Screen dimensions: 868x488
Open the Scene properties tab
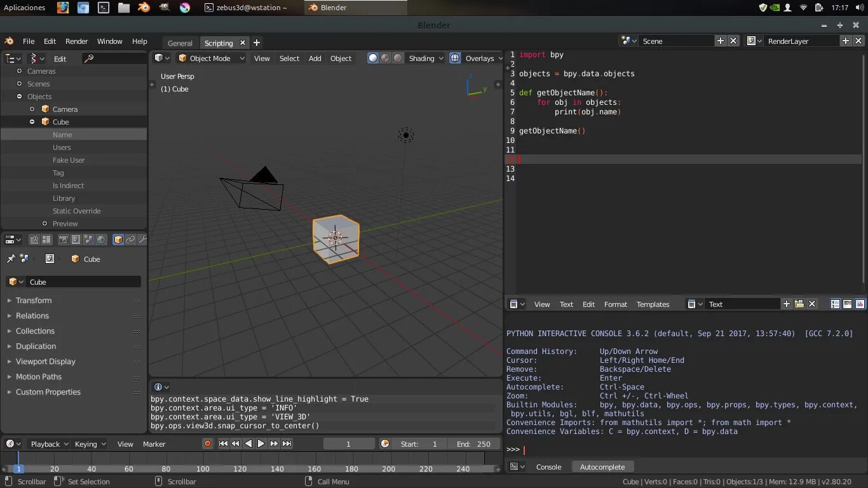(x=88, y=240)
